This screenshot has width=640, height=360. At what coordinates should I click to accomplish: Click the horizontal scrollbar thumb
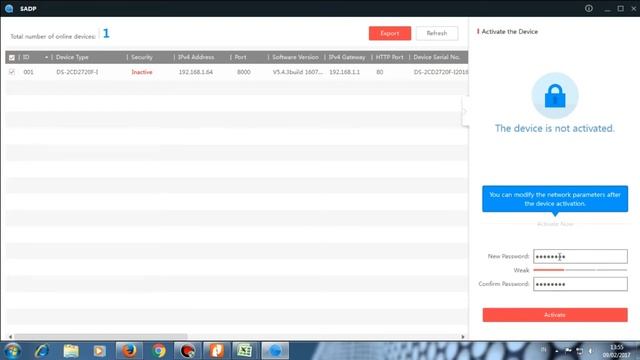[x=101, y=337]
